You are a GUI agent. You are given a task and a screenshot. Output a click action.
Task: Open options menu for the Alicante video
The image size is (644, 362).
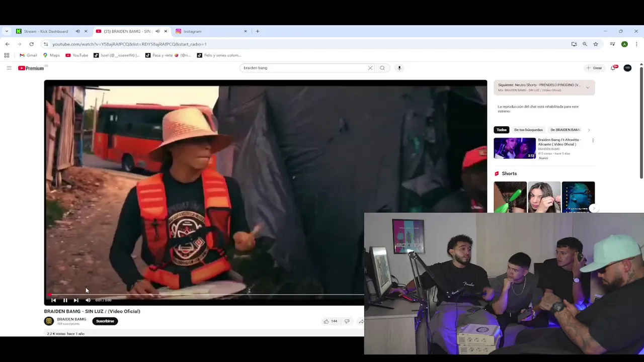[x=593, y=141]
